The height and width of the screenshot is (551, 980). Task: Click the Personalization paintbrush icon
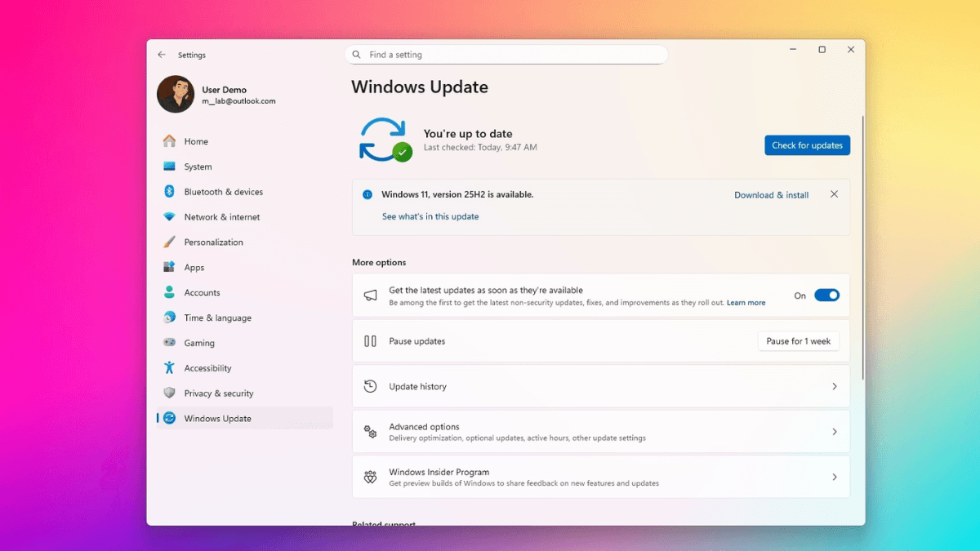pos(169,242)
